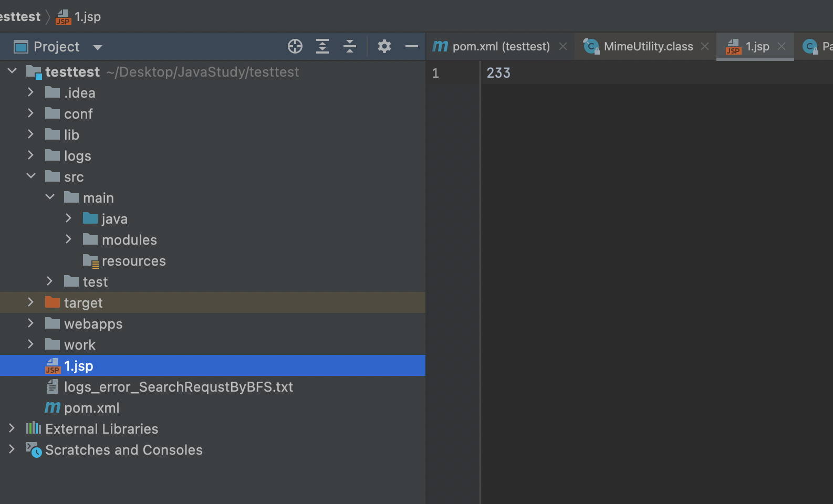Expand Scratches and Consoles chevron
833x504 pixels.
point(12,449)
